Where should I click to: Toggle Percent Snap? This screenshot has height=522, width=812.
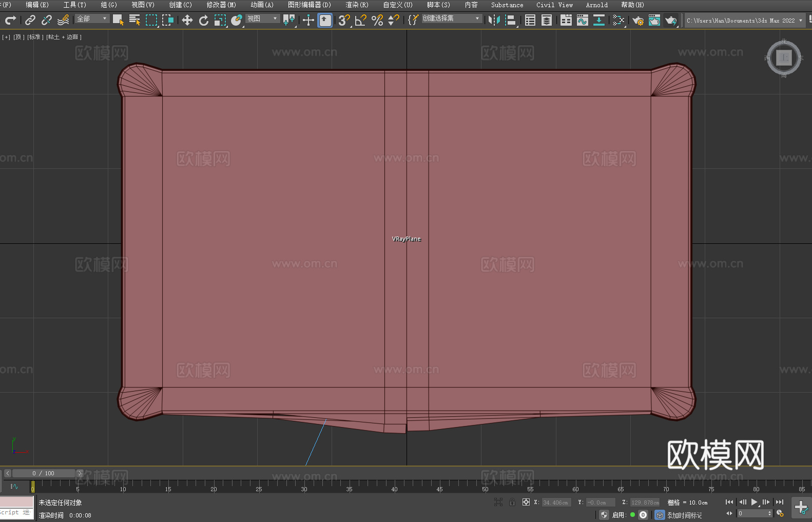(x=377, y=20)
